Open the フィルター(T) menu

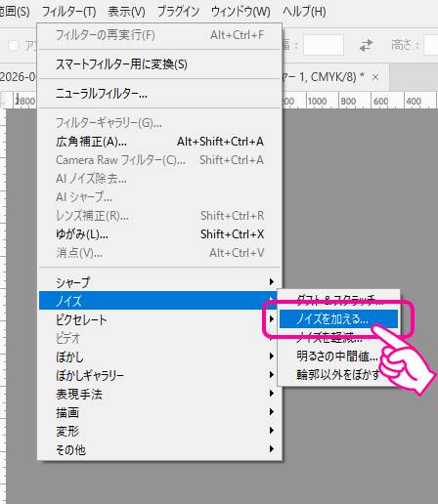[68, 12]
